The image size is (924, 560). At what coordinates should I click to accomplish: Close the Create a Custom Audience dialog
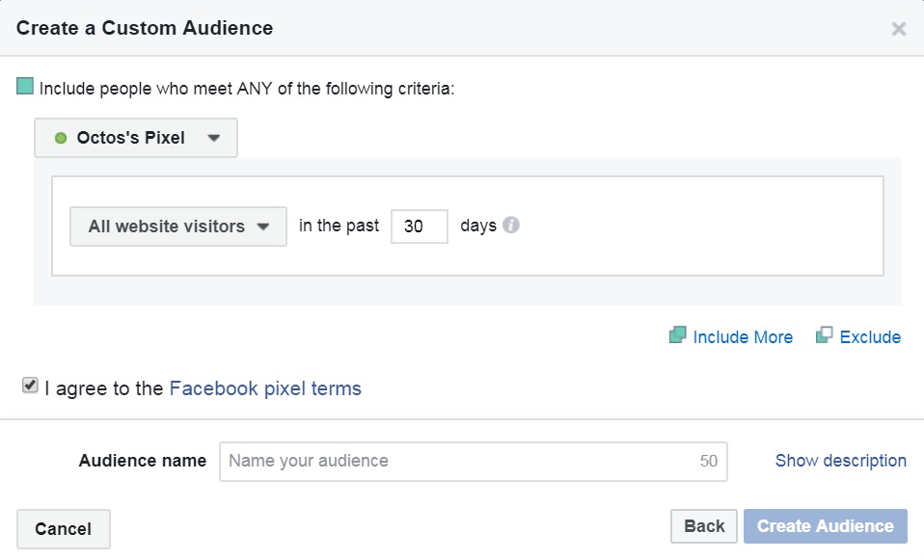[899, 28]
